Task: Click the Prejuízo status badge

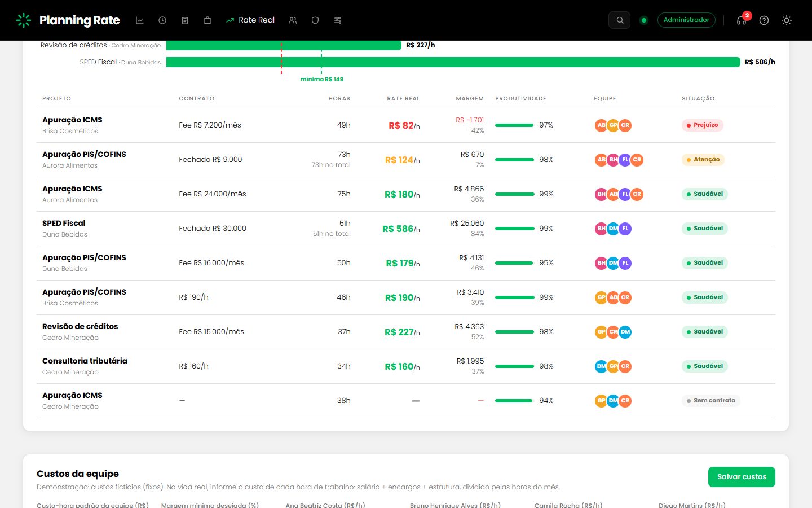Action: click(703, 125)
